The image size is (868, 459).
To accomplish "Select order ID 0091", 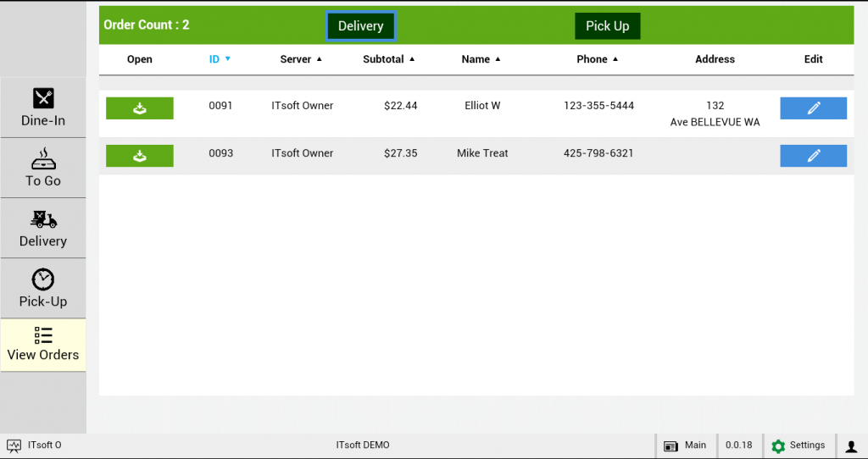I will (220, 106).
